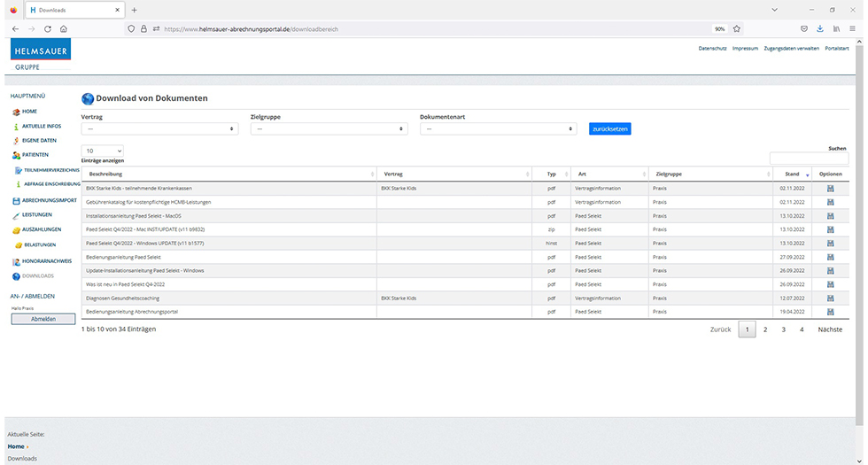
Task: Focus the Suchen search field
Action: tap(809, 159)
